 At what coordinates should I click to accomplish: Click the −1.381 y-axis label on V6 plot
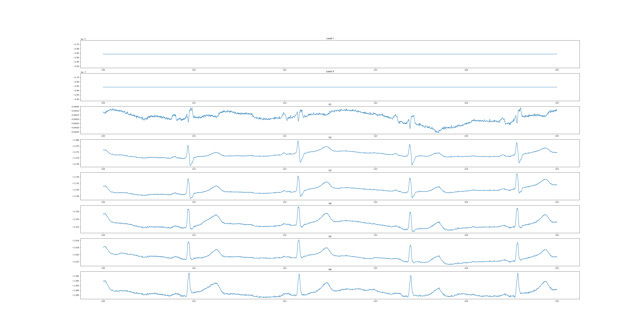(x=76, y=276)
